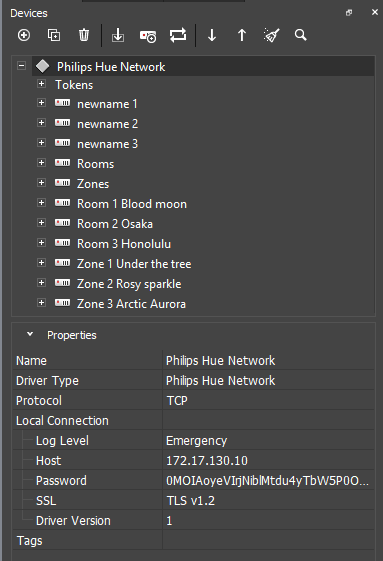This screenshot has width=383, height=561.
Task: Click the move up arrow icon
Action: pyautogui.click(x=242, y=35)
